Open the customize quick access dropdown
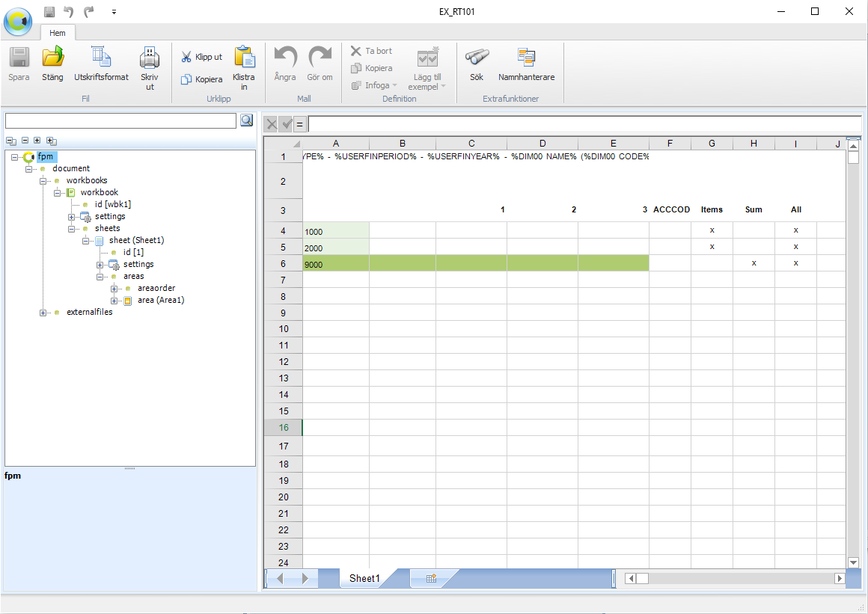The height and width of the screenshot is (614, 868). tap(114, 12)
